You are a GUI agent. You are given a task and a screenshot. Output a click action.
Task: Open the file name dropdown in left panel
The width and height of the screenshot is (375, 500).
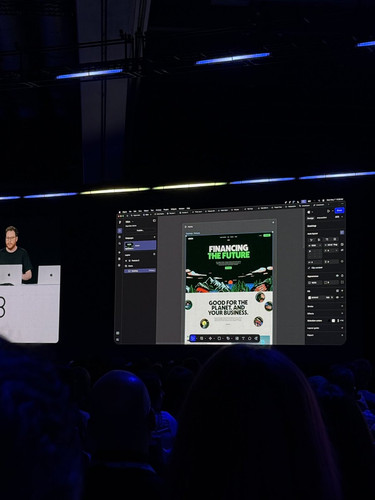click(133, 222)
